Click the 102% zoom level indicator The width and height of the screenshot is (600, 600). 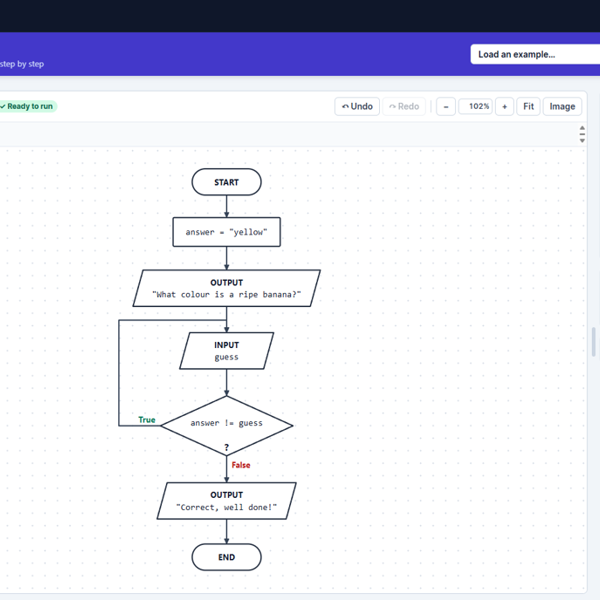pos(476,106)
